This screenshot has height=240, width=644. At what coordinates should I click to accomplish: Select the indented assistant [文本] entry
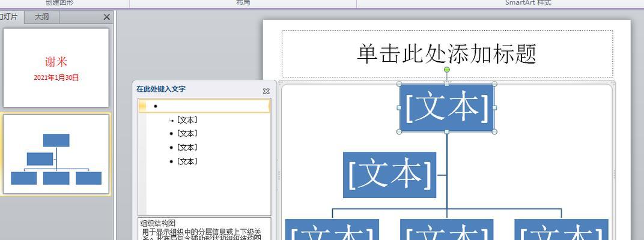coord(187,120)
